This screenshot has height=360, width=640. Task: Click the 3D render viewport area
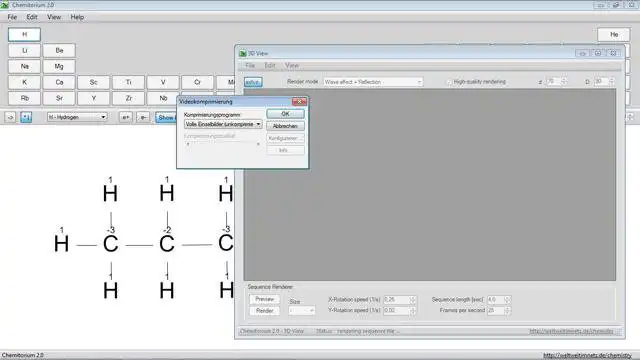(x=430, y=185)
